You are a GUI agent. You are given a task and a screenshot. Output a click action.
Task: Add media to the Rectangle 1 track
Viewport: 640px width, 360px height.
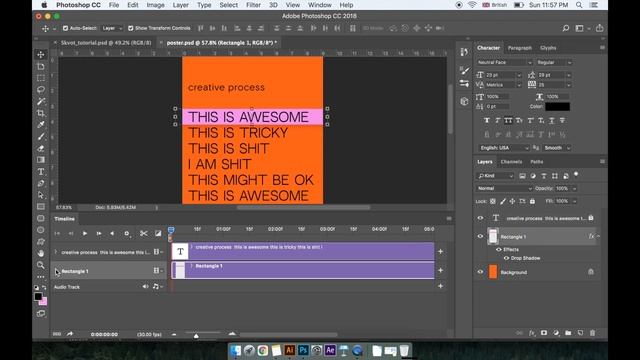(x=440, y=270)
